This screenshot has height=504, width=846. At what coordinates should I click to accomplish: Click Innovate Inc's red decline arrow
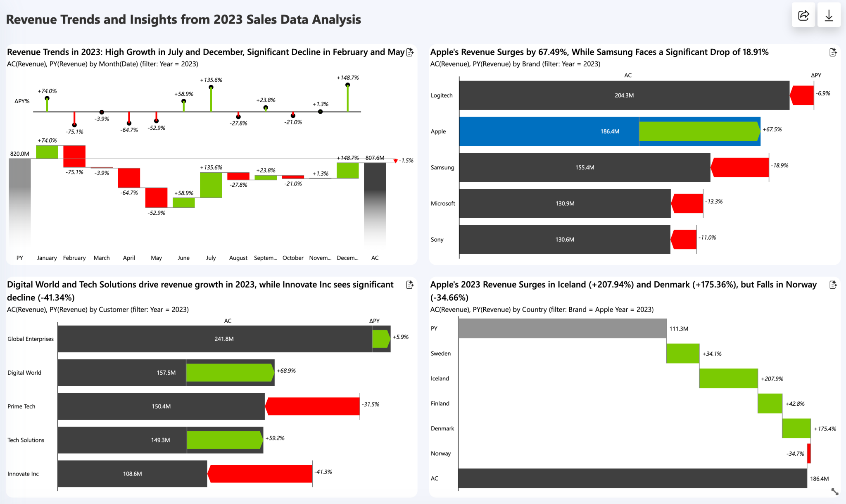(260, 474)
